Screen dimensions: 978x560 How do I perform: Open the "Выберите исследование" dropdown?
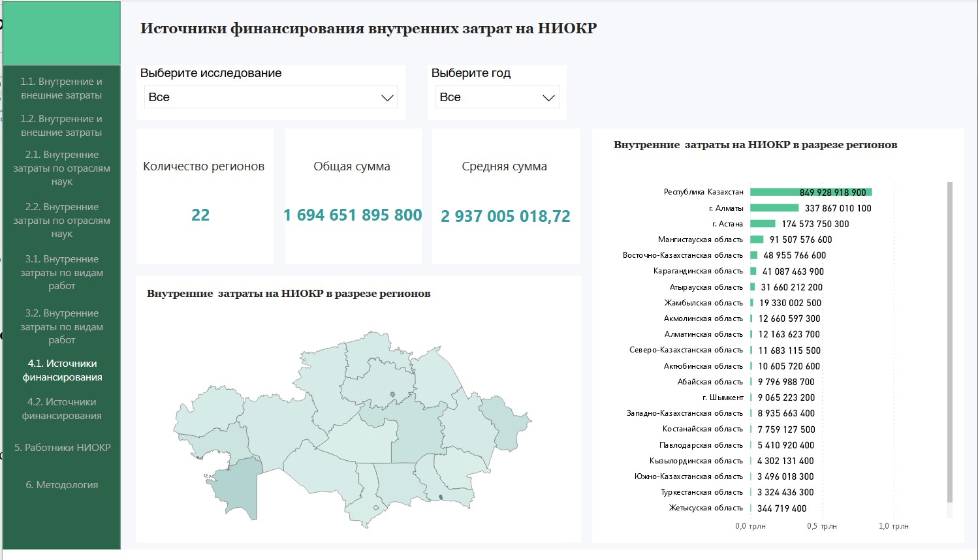tap(270, 97)
